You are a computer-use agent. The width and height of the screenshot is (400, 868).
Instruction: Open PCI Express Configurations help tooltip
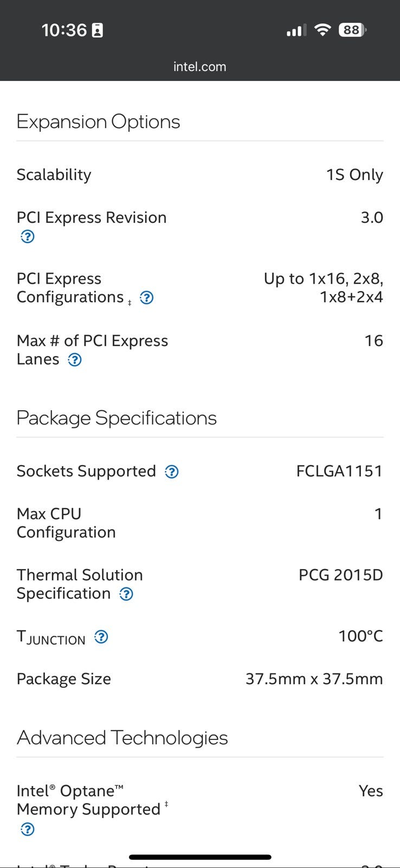146,298
